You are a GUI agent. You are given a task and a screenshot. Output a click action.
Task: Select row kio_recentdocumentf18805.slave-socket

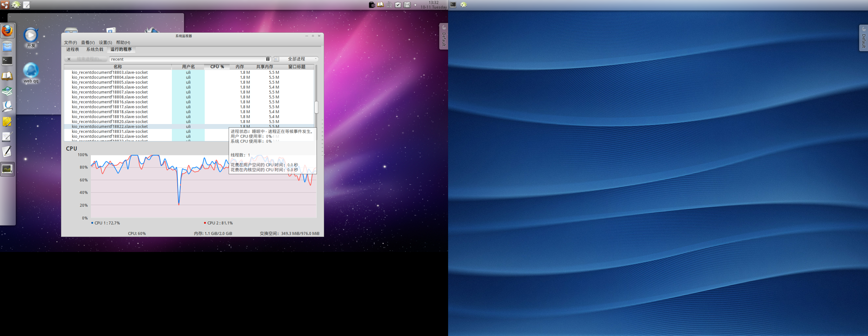coord(189,82)
